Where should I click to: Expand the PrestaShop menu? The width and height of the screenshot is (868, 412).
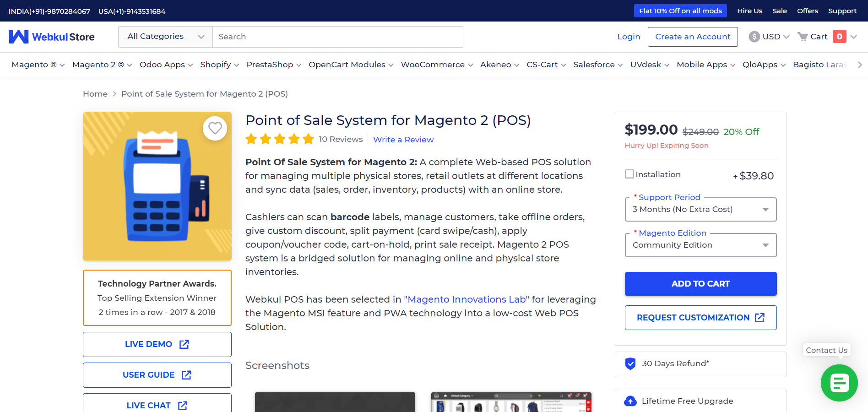(274, 65)
